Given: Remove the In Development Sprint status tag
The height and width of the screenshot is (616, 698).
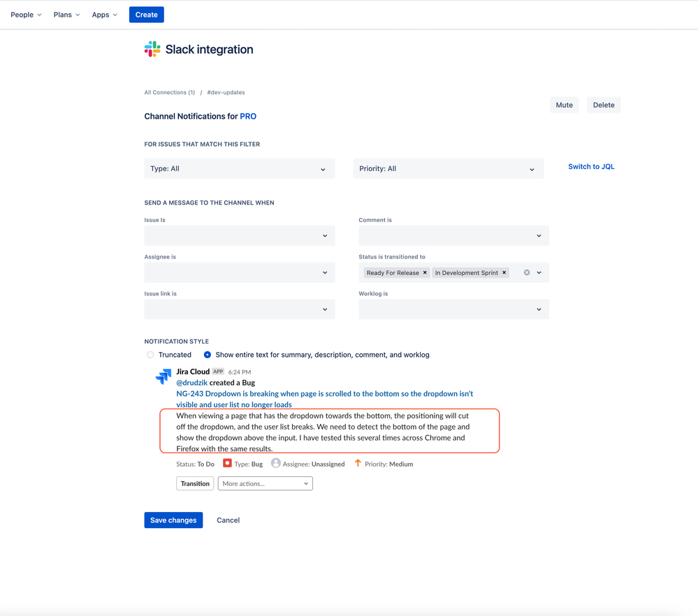Looking at the screenshot, I should (x=504, y=272).
